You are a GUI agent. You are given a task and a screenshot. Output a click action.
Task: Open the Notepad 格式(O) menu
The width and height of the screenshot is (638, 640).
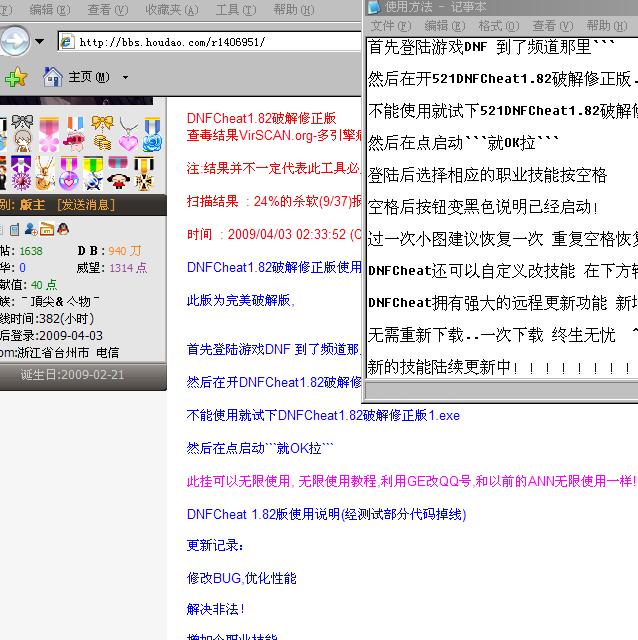(x=498, y=26)
